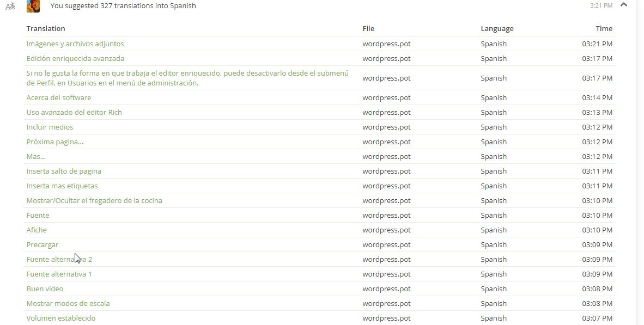
Task: Open translation 'Uso avanzado del editor Rich'
Action: pyautogui.click(x=74, y=113)
